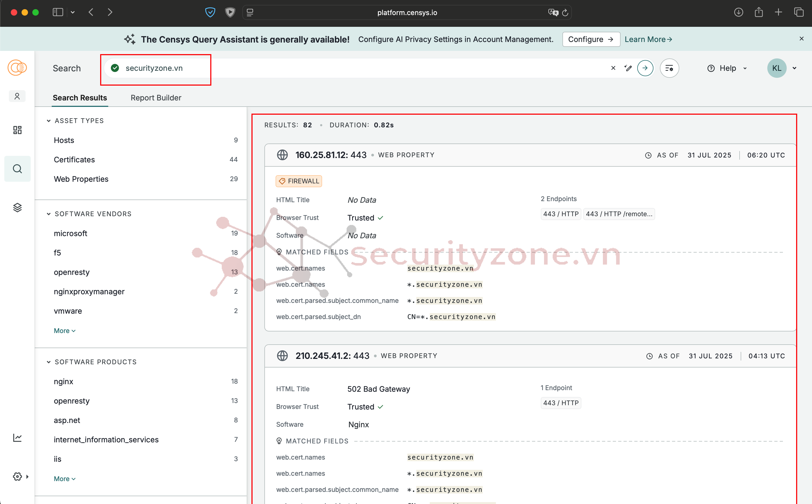Open the 210.245.41.2: 443 result

tap(332, 356)
